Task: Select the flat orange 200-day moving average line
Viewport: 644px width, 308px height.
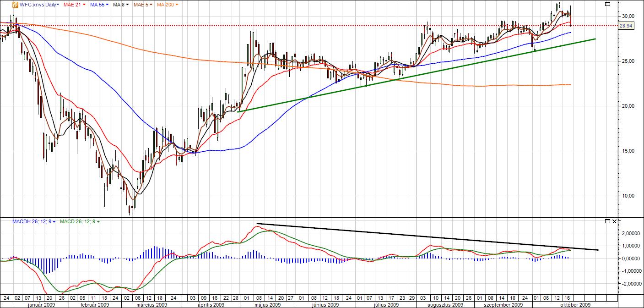Action: coord(503,85)
